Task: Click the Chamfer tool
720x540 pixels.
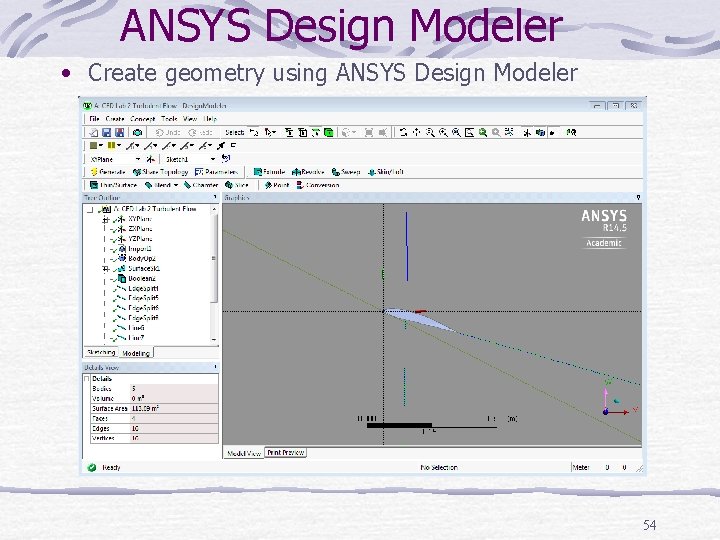Action: point(201,186)
